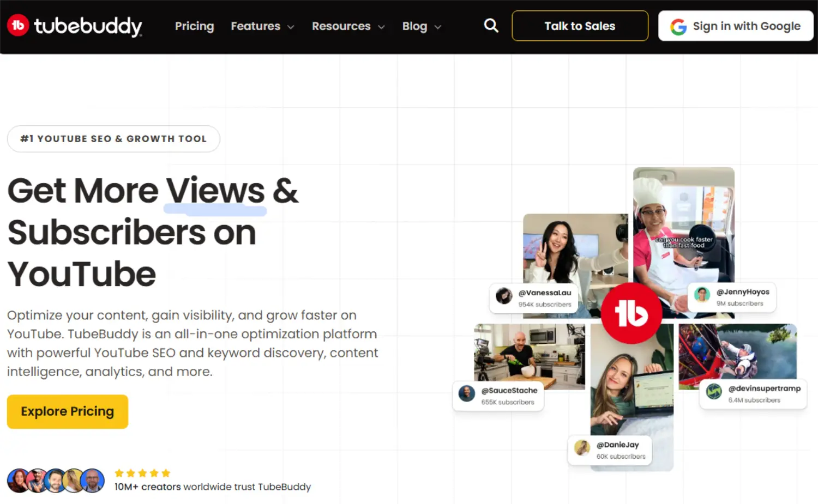Click the @VanessaLau handle text
Image resolution: width=818 pixels, height=504 pixels.
(545, 293)
